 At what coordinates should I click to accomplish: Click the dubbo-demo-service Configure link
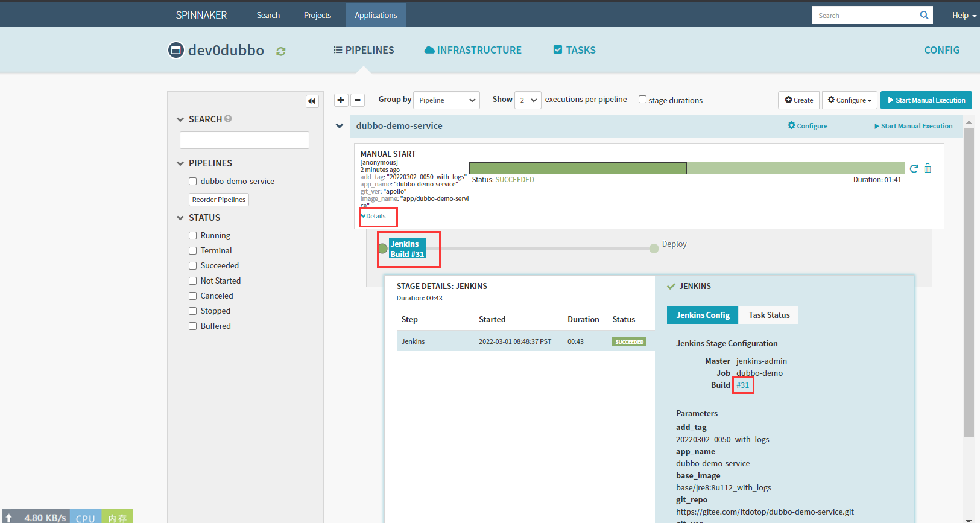pyautogui.click(x=808, y=126)
